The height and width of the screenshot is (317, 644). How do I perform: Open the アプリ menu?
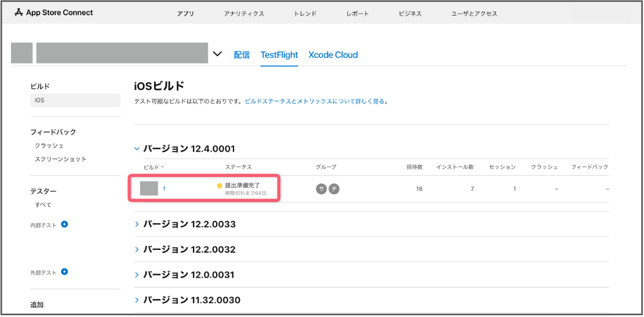pos(186,13)
